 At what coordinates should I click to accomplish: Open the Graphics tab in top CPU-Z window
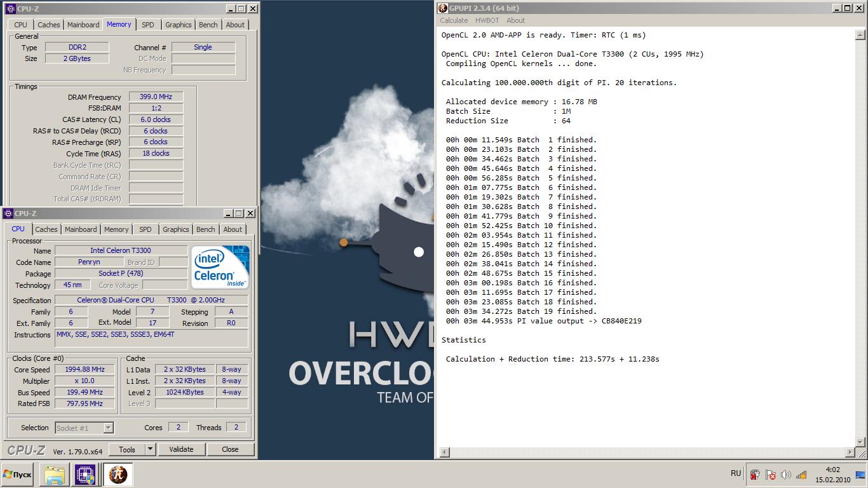coord(178,25)
